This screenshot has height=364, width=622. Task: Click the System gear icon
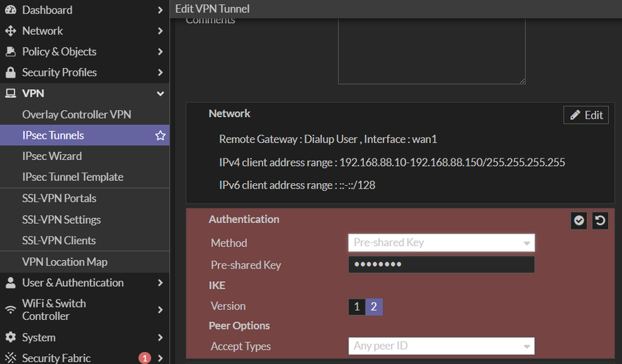point(11,337)
